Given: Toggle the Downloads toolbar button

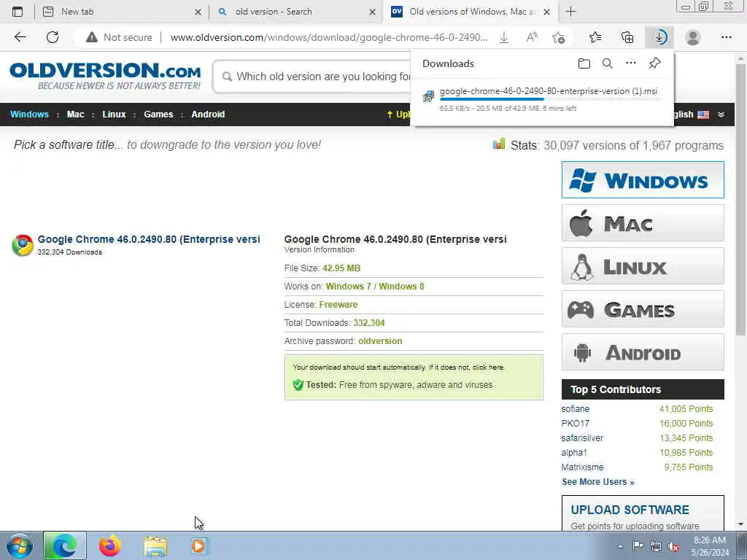Looking at the screenshot, I should (x=659, y=37).
